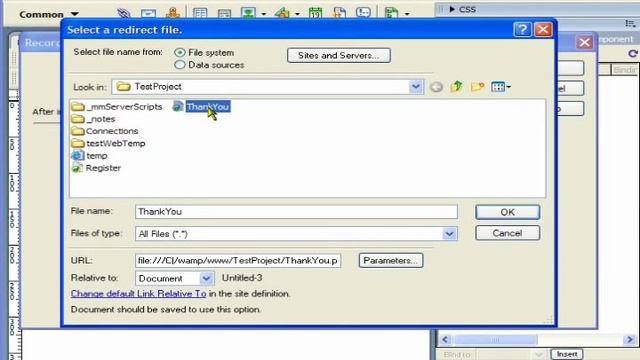
Task: Click the panel scrollbar right arrow
Action: 630,340
